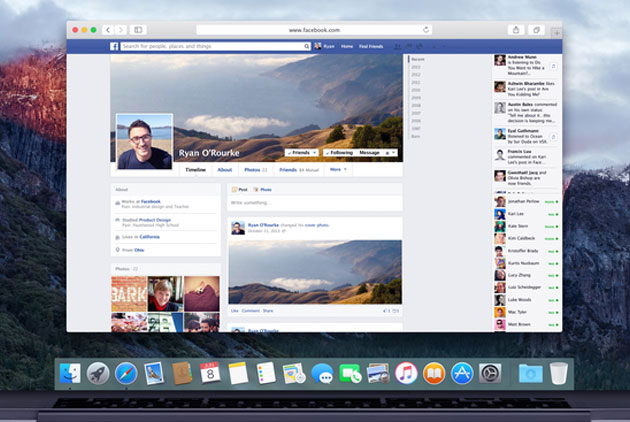The height and width of the screenshot is (422, 630).
Task: Open Launchpad rocket icon in the Dock
Action: coord(98,373)
